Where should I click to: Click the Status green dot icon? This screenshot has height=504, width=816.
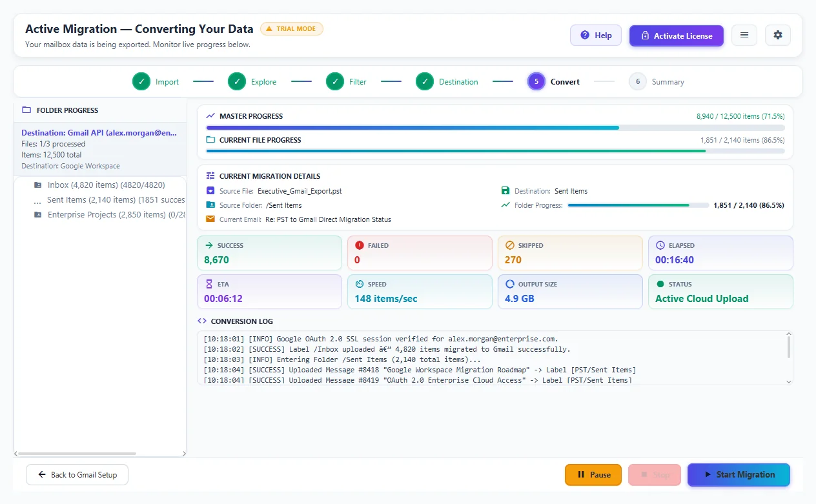pyautogui.click(x=660, y=284)
